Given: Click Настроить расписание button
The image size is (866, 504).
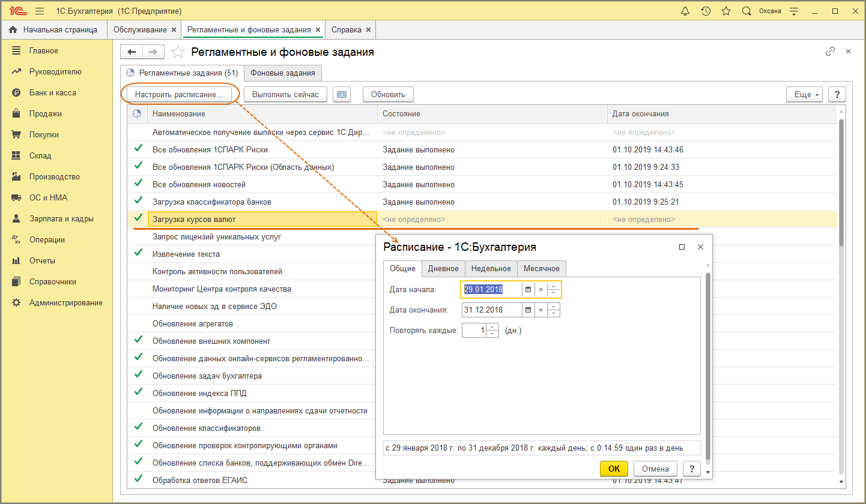Looking at the screenshot, I should point(179,94).
